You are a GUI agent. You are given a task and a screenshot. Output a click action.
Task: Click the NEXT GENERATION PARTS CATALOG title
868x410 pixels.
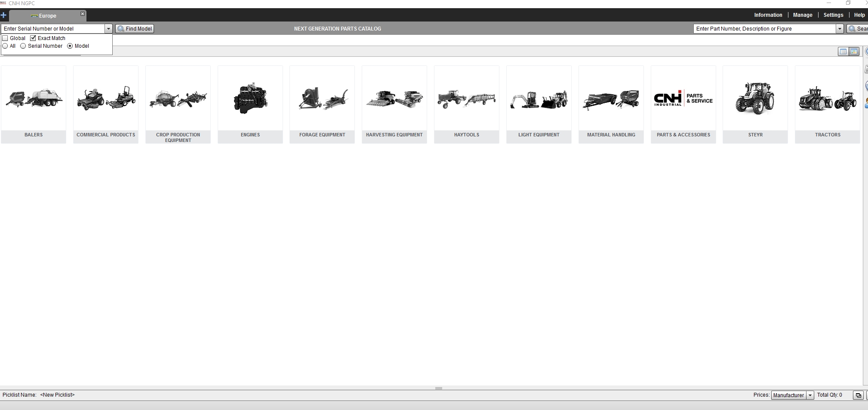click(338, 29)
